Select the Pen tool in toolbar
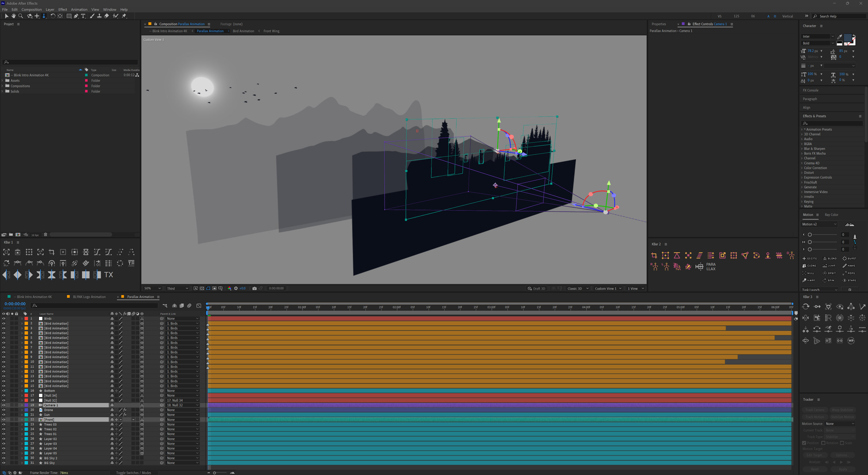868x475 pixels. coord(76,16)
